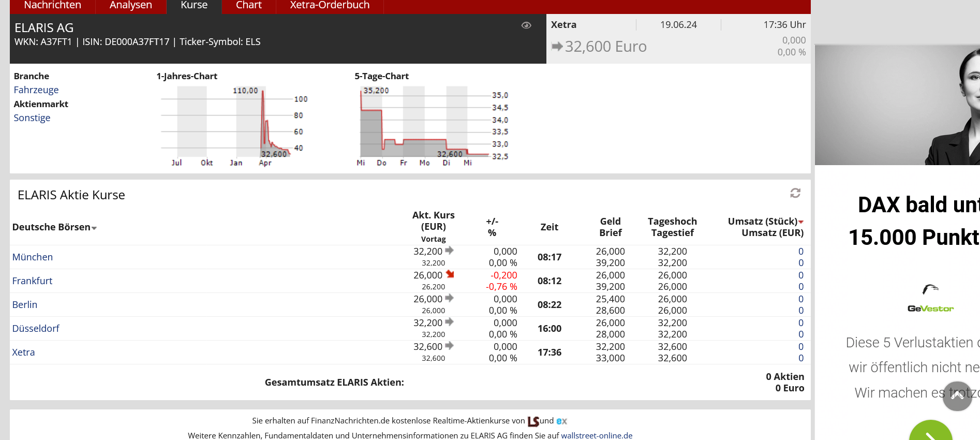Screen dimensions: 980x440
Task: Click the ex logo in footer text
Action: pos(561,421)
